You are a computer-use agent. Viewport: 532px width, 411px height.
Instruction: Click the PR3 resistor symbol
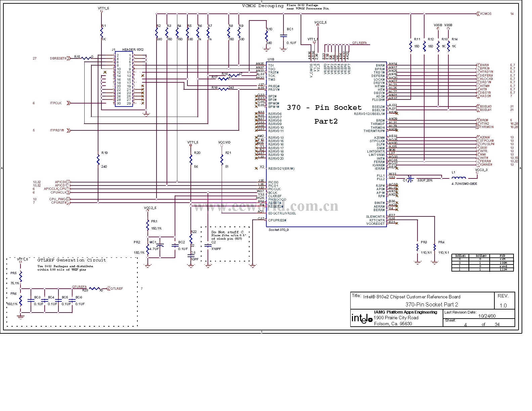coord(417,248)
